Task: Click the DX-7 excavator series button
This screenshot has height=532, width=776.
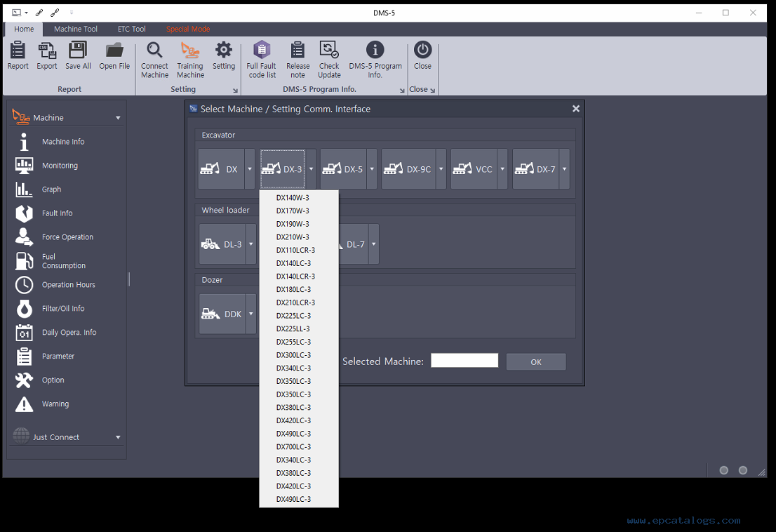Action: pyautogui.click(x=535, y=168)
